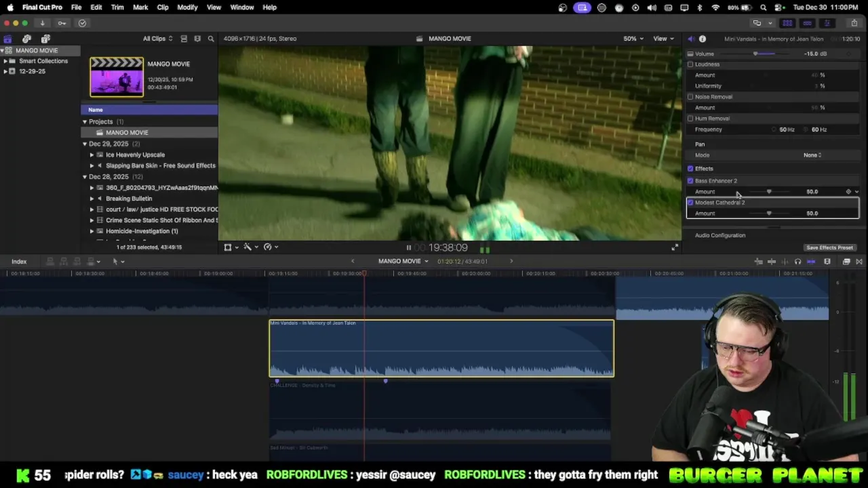Show the Libraries sidebar clapper icon

point(7,39)
